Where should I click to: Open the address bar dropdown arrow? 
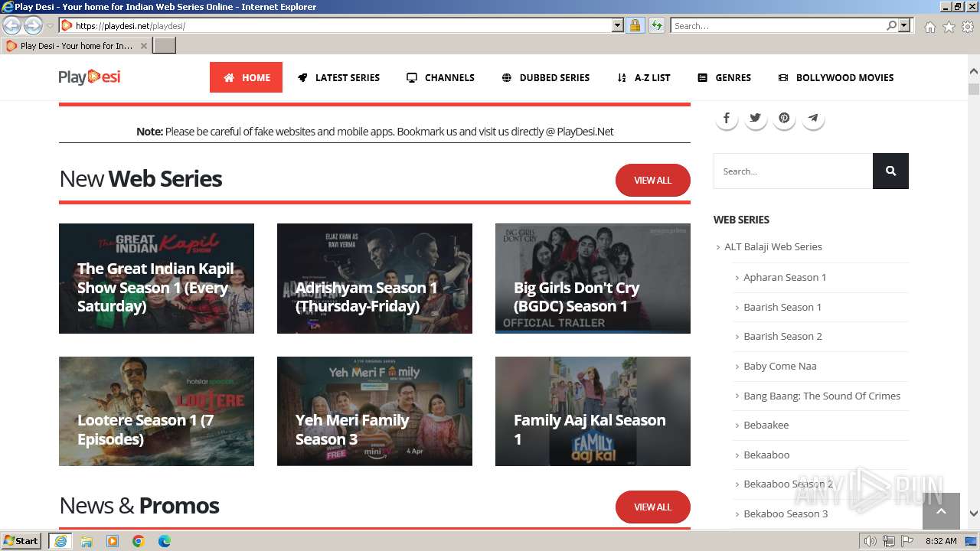coord(618,25)
